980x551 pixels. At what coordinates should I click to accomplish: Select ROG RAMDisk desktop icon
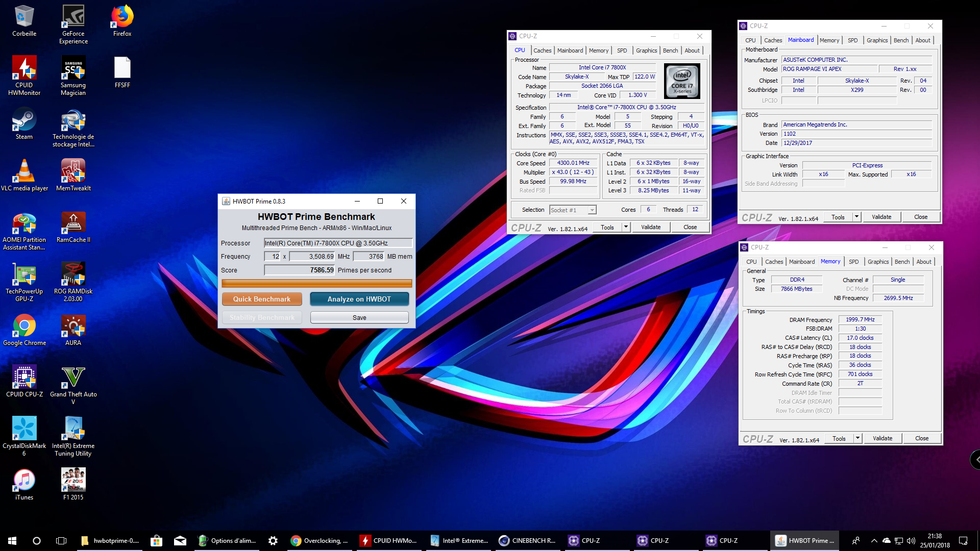(73, 282)
